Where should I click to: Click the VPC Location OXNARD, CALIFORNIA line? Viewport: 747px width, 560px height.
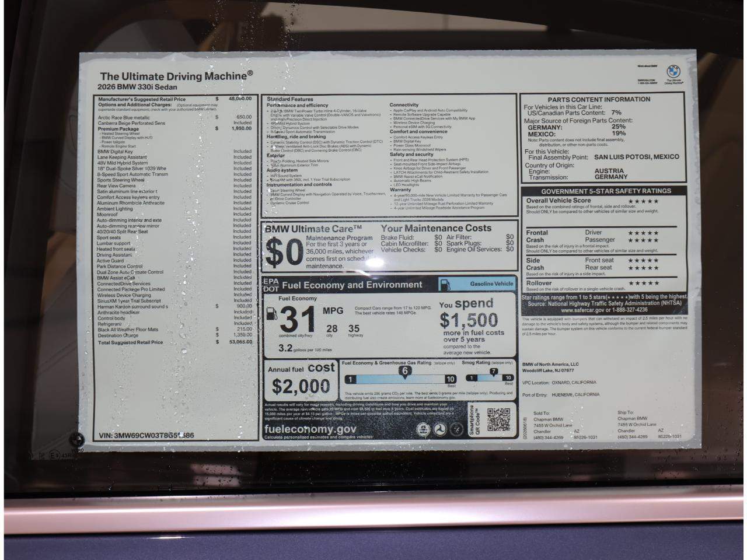[559, 383]
